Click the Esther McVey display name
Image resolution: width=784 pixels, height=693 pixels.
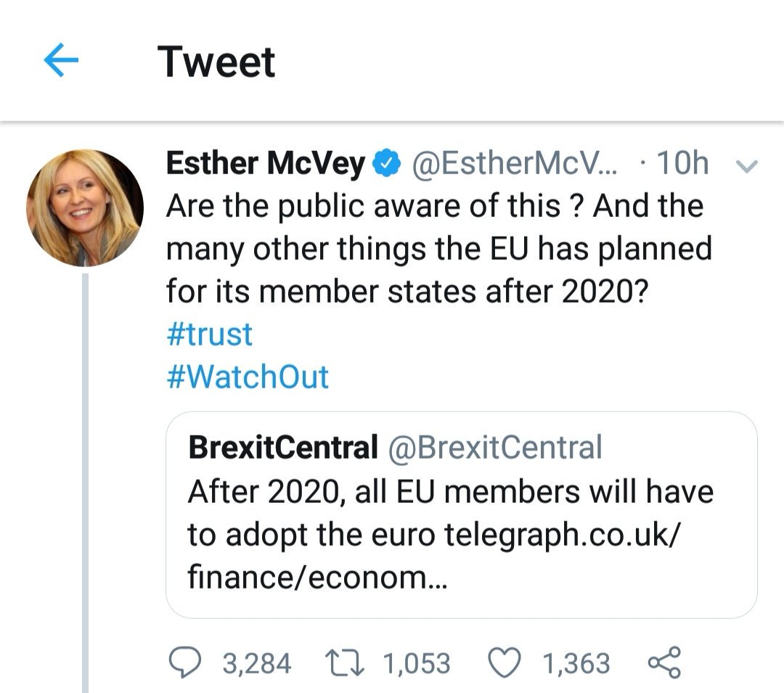click(x=265, y=165)
